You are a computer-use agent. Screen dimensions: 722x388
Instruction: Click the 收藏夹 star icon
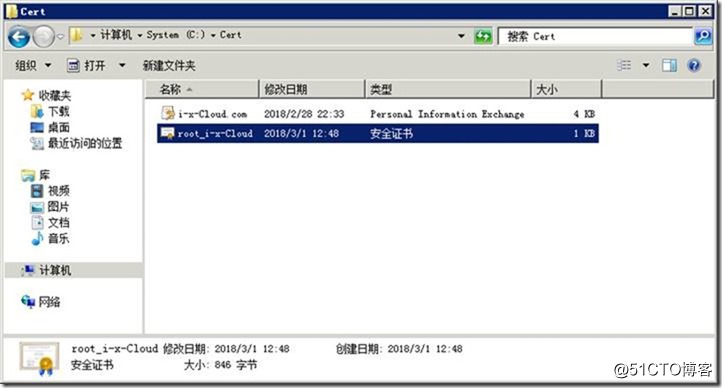[28, 95]
